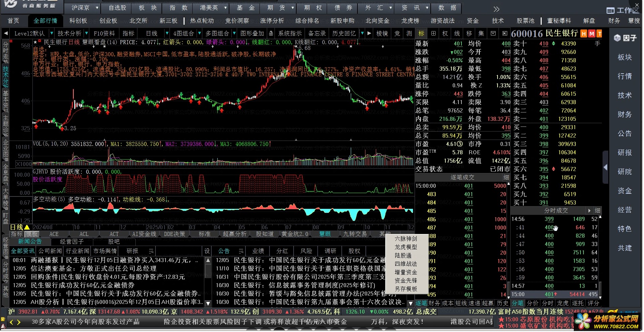Open the 技术分析 dropdown arrow
Viewport: 644px width, 332px height.
pyautogui.click(x=86, y=33)
